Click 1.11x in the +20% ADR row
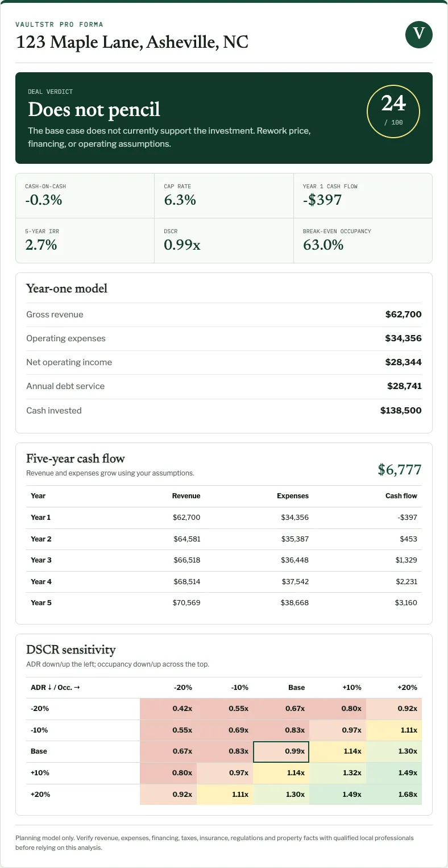The image size is (448, 868). [x=225, y=794]
